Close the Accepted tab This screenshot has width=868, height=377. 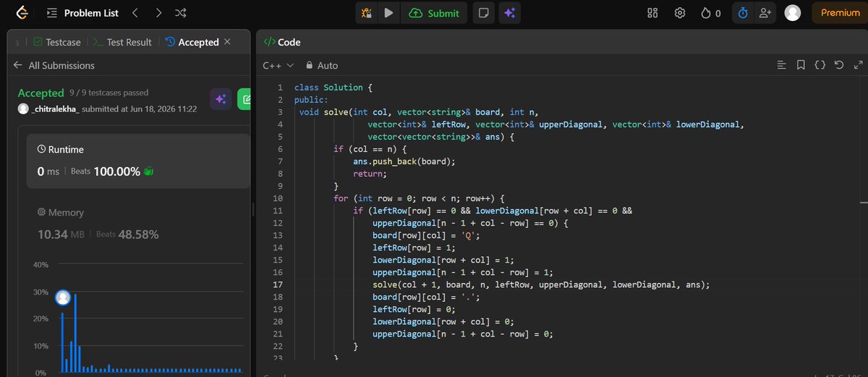[x=227, y=42]
